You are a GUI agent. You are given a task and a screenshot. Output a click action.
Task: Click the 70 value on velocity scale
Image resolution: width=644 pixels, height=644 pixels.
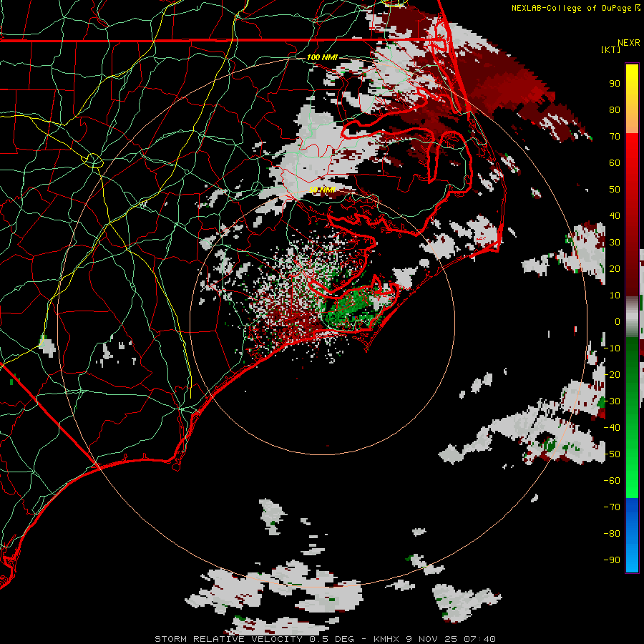tap(615, 137)
